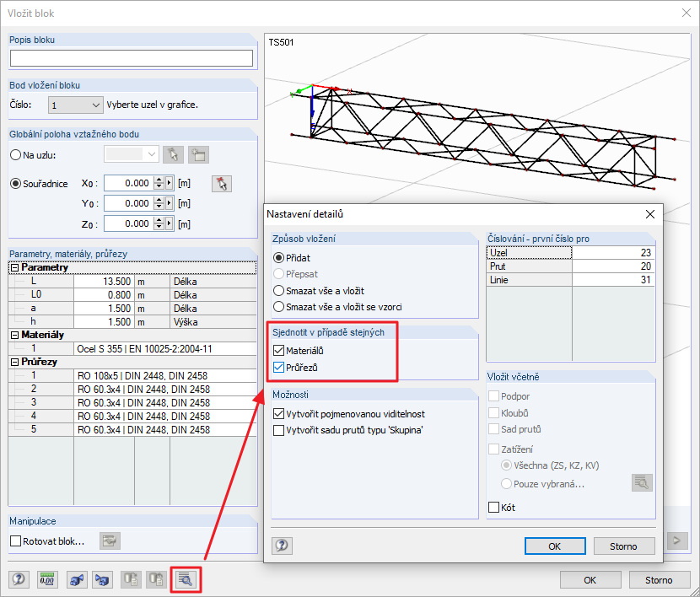Click the Z0 coordinate field
The height and width of the screenshot is (597, 700).
pos(129,223)
